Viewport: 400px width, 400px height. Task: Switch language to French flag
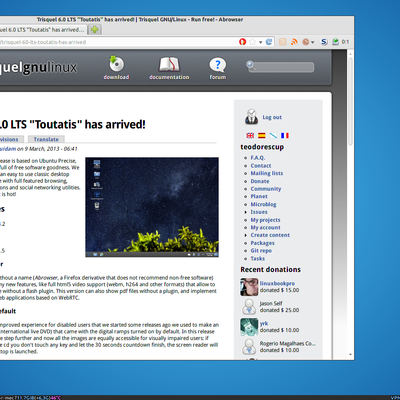pos(285,135)
